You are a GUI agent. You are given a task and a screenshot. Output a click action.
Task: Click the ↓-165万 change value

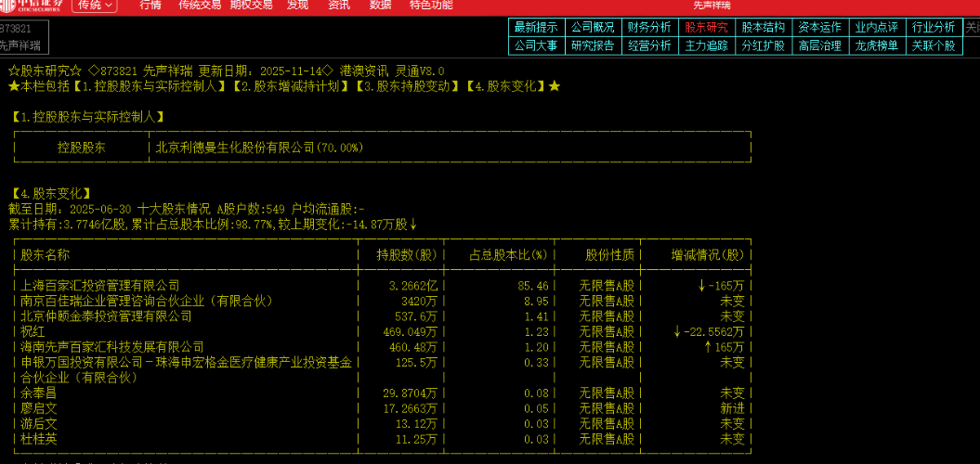tap(721, 286)
